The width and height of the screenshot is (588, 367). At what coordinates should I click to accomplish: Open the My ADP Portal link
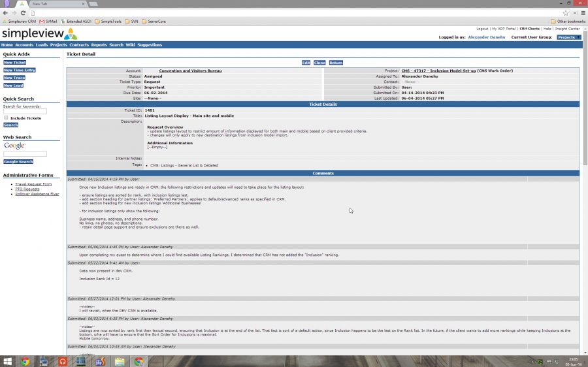tap(504, 29)
